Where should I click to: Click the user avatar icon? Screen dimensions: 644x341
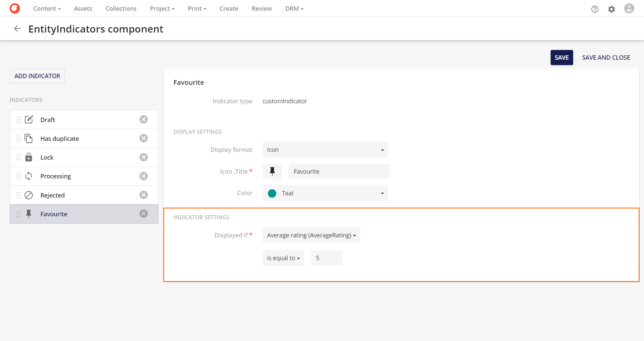(629, 8)
